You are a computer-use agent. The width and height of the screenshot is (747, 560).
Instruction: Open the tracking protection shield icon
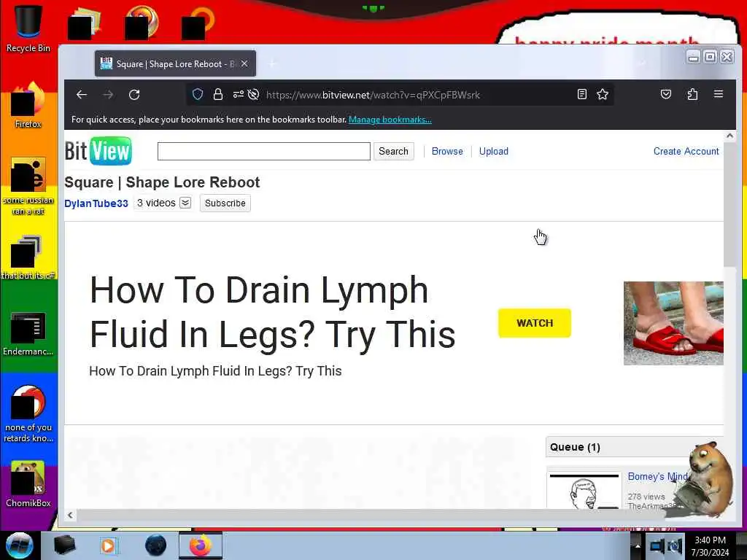[x=198, y=94]
